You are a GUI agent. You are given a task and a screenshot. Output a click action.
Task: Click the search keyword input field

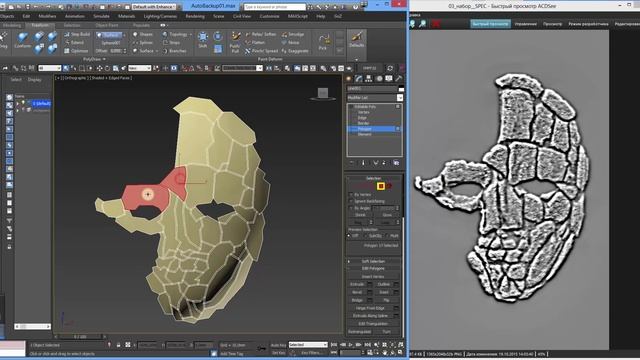(x=274, y=7)
